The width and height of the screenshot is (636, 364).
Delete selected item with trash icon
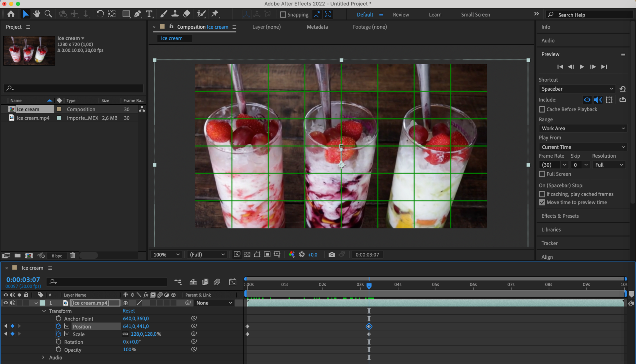73,255
